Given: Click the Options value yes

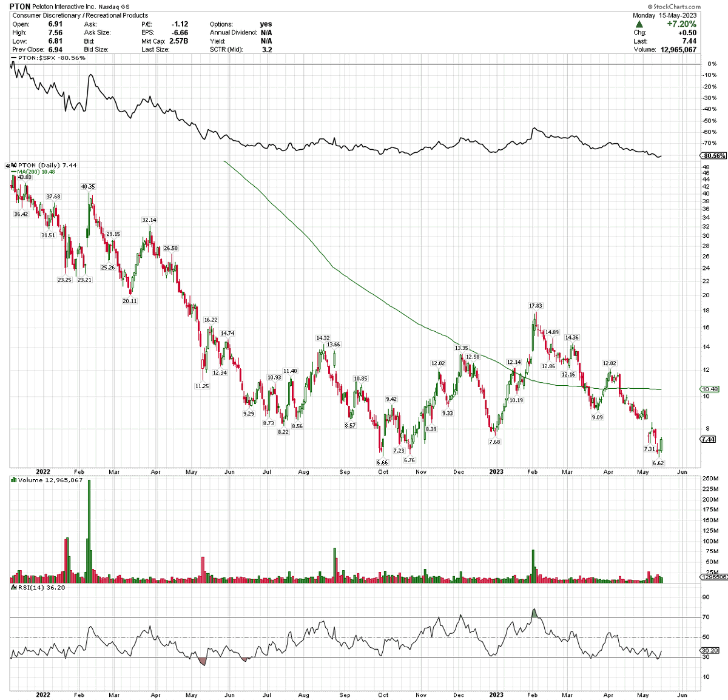Looking at the screenshot, I should click(266, 24).
